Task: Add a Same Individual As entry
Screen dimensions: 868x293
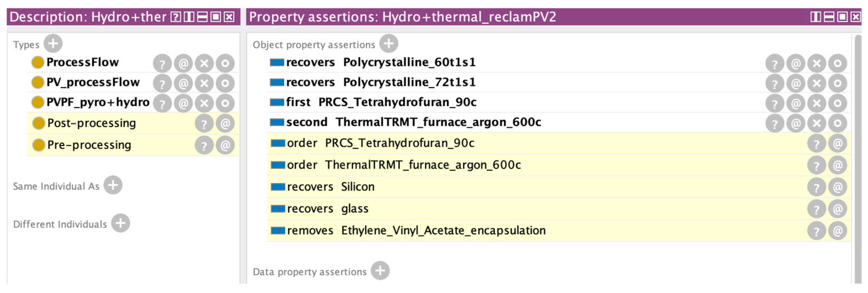Action: (113, 185)
